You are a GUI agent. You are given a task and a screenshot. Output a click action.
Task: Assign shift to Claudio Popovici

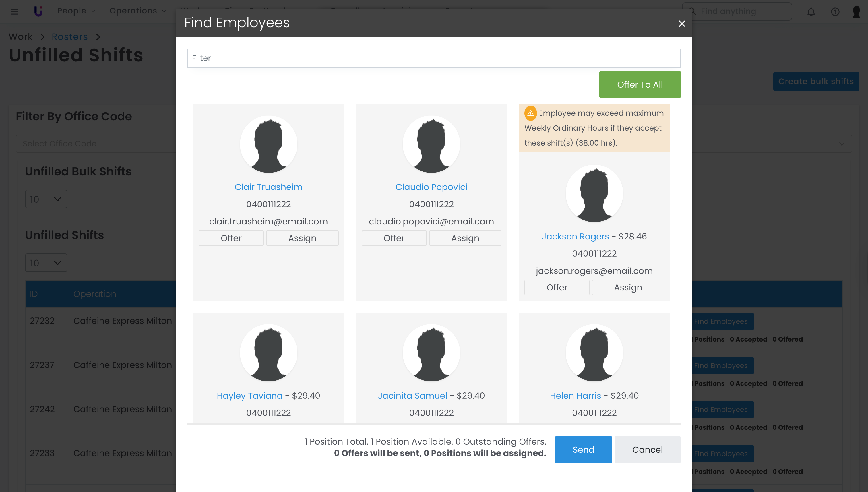point(465,238)
